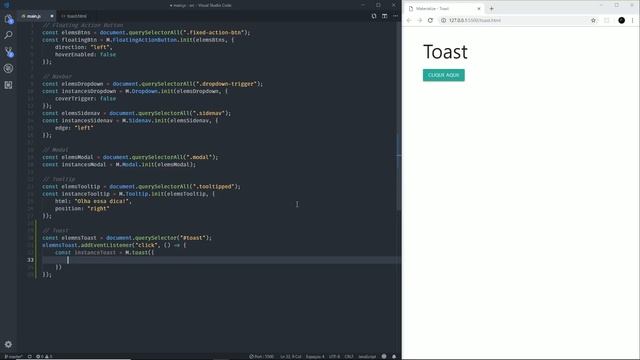This screenshot has width=640, height=360.
Task: Open the notifications bell in the status bar
Action: pyautogui.click(x=394, y=356)
